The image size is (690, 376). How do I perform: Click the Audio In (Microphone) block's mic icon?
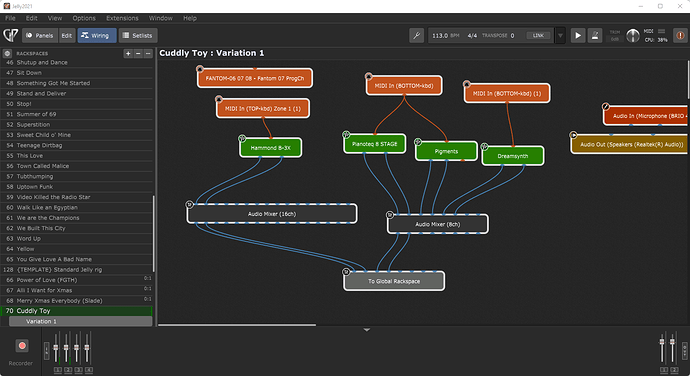click(606, 106)
